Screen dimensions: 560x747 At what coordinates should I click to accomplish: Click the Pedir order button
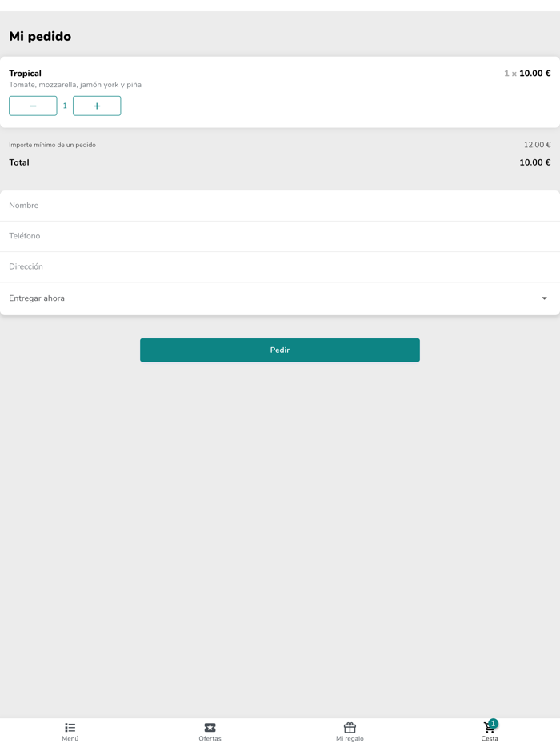[x=280, y=350]
